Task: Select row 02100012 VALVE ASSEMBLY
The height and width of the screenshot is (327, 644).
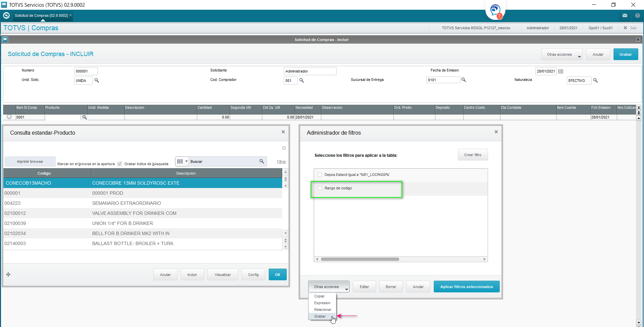Action: point(143,213)
